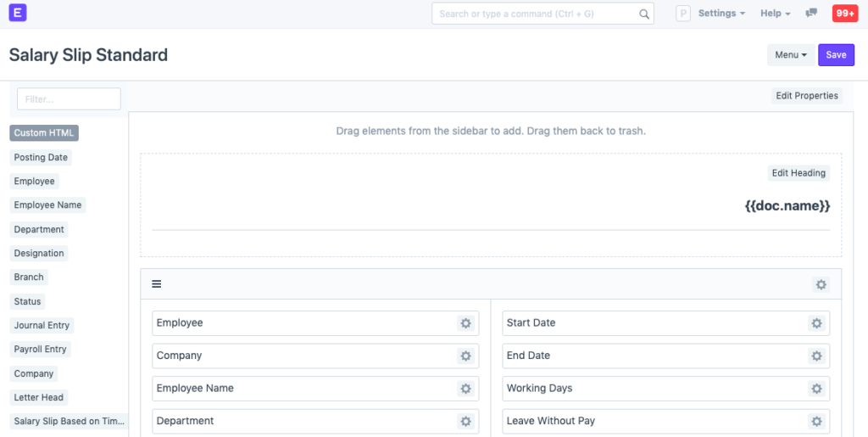
Task: Open the Menu dropdown button
Action: tap(791, 55)
